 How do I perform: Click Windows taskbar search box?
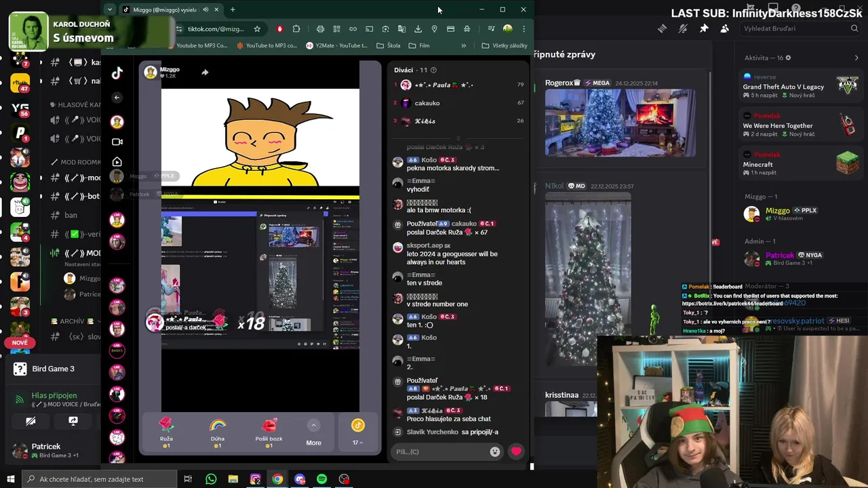coord(99,479)
